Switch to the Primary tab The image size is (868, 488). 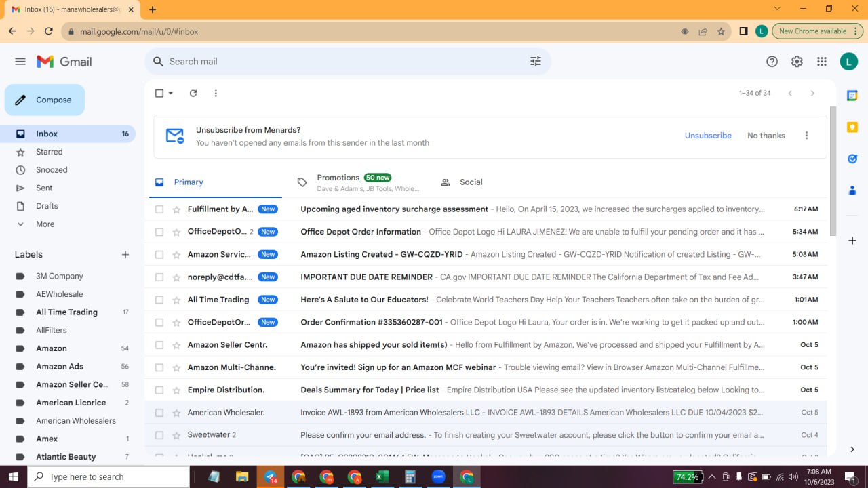point(214,182)
